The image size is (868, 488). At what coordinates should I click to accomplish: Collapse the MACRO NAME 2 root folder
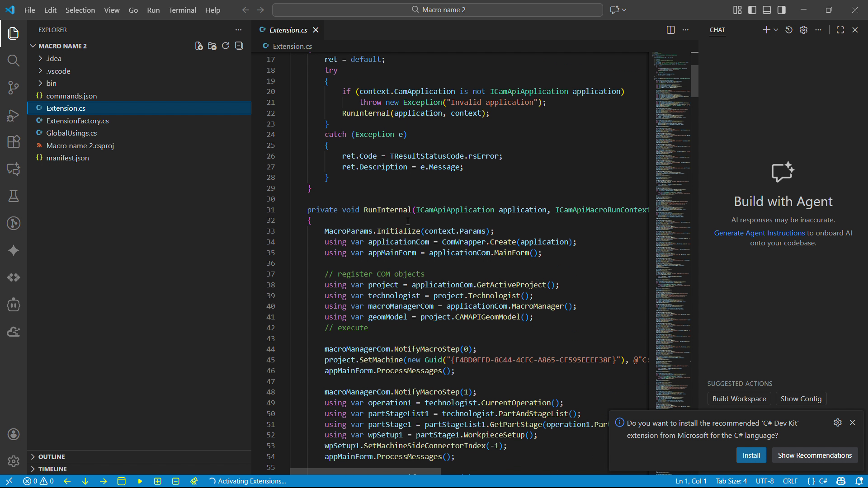pyautogui.click(x=62, y=46)
